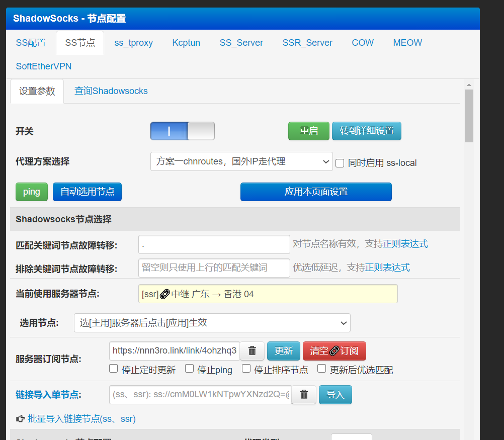Click the green ping button
Image resolution: width=504 pixels, height=440 pixels.
(32, 192)
